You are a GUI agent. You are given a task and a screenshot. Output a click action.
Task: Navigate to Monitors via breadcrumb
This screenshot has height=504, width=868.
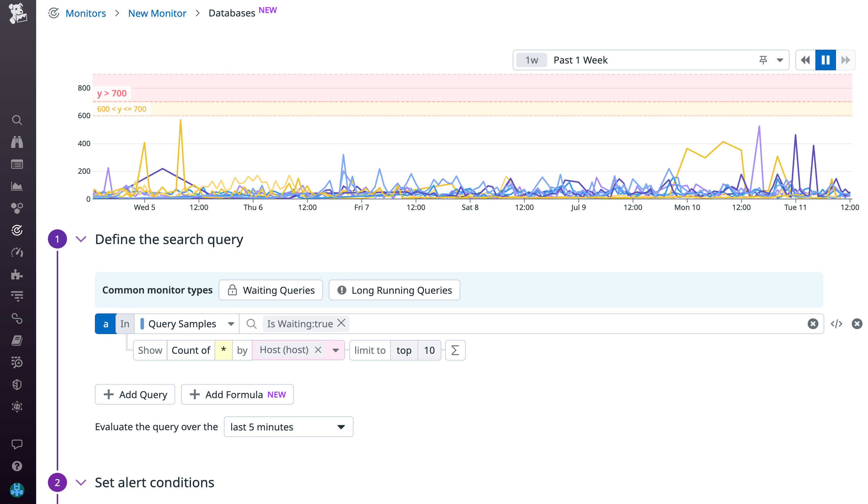[x=86, y=13]
